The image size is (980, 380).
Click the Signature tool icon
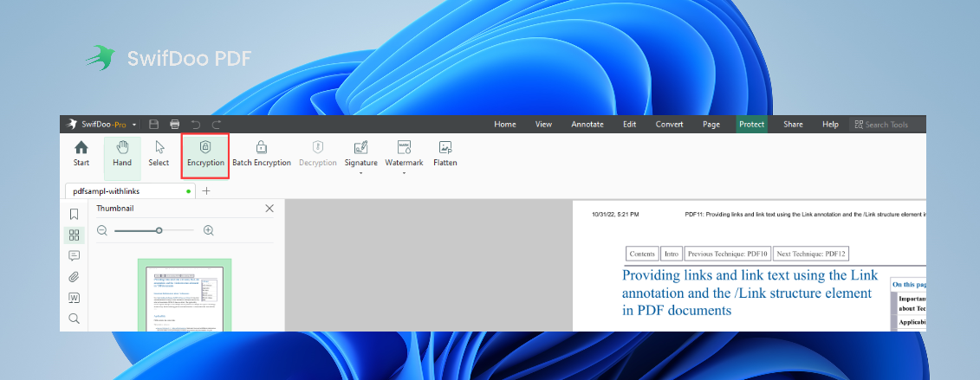pos(360,147)
